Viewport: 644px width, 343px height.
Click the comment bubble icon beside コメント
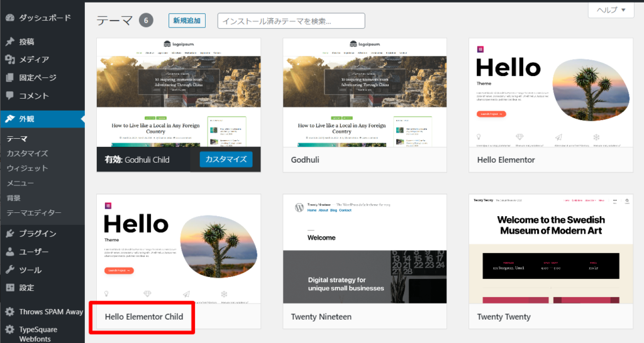[x=10, y=95]
